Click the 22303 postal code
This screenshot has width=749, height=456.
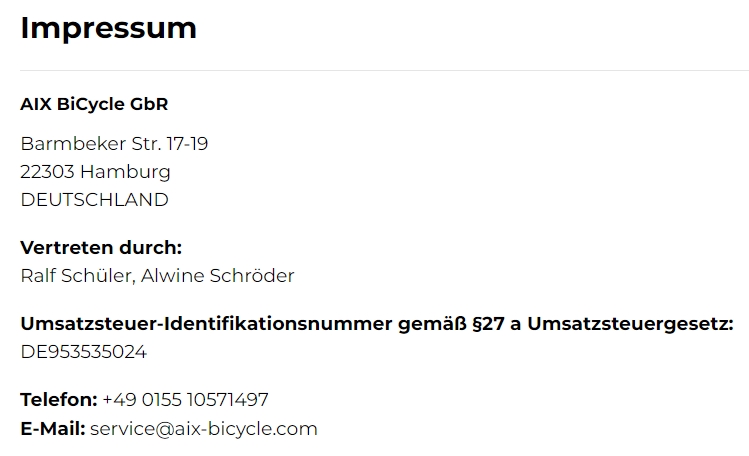[47, 171]
